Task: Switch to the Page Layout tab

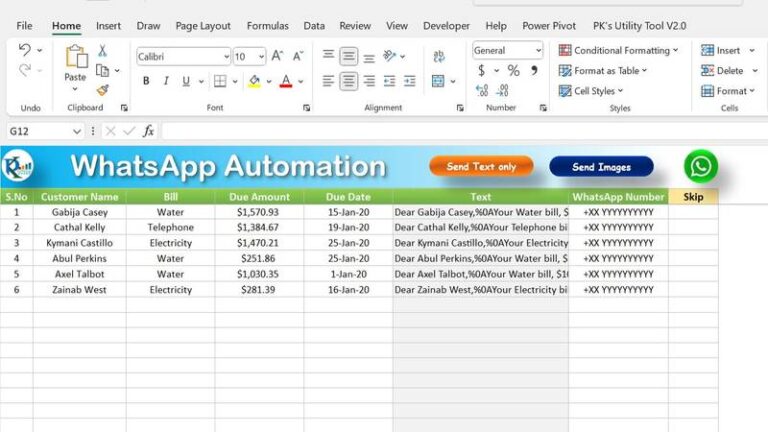Action: (203, 26)
